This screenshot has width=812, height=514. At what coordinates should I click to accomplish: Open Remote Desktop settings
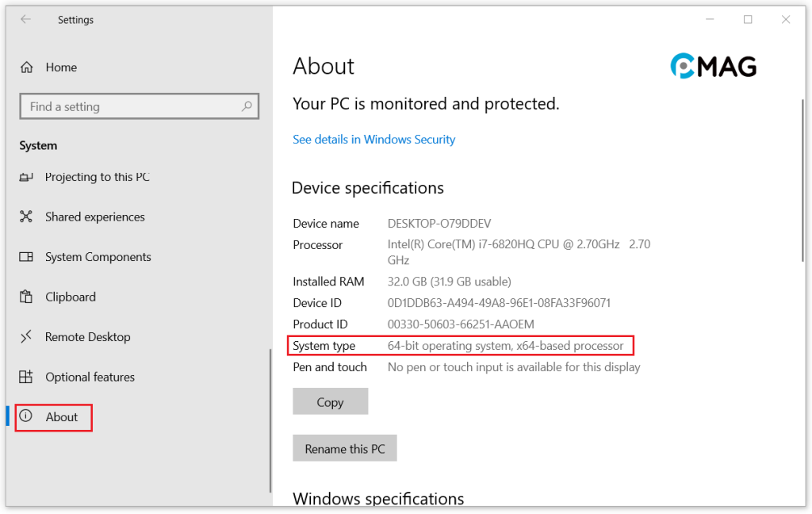pyautogui.click(x=87, y=337)
